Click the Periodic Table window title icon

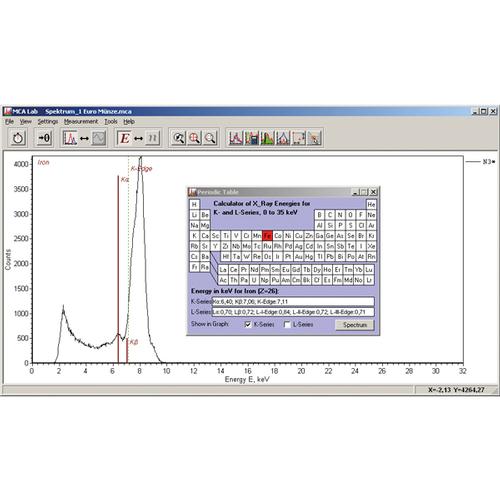click(192, 192)
